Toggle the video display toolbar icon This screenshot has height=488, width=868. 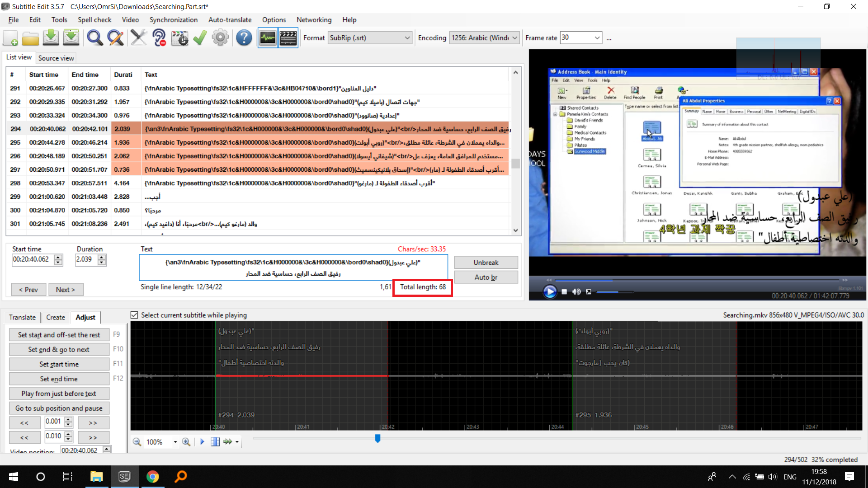click(288, 38)
